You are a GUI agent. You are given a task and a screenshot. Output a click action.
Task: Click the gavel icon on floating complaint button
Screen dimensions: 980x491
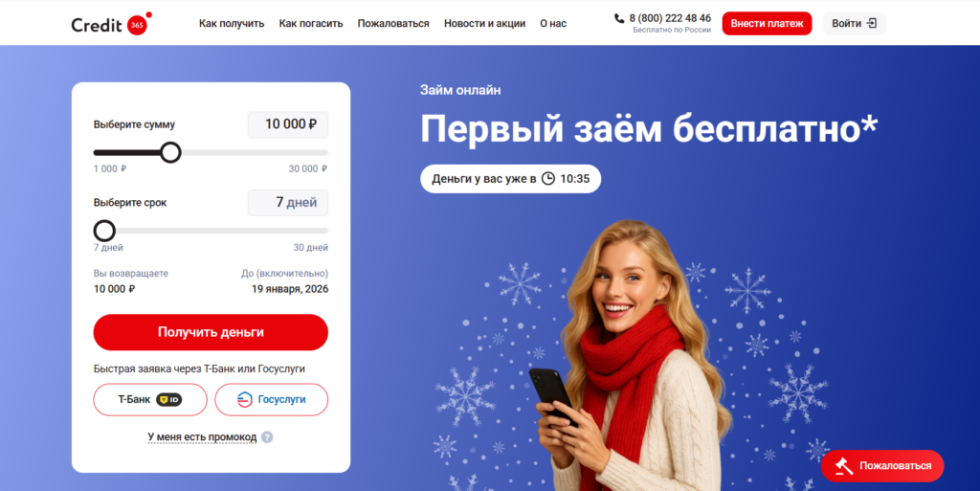click(x=844, y=466)
